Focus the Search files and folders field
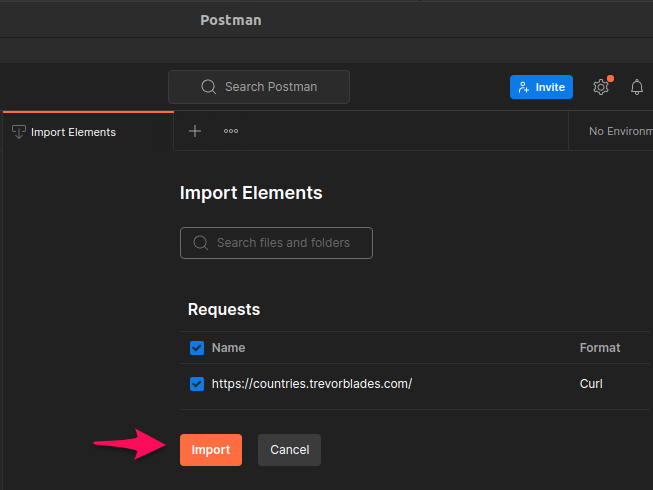This screenshot has width=653, height=490. (x=276, y=243)
